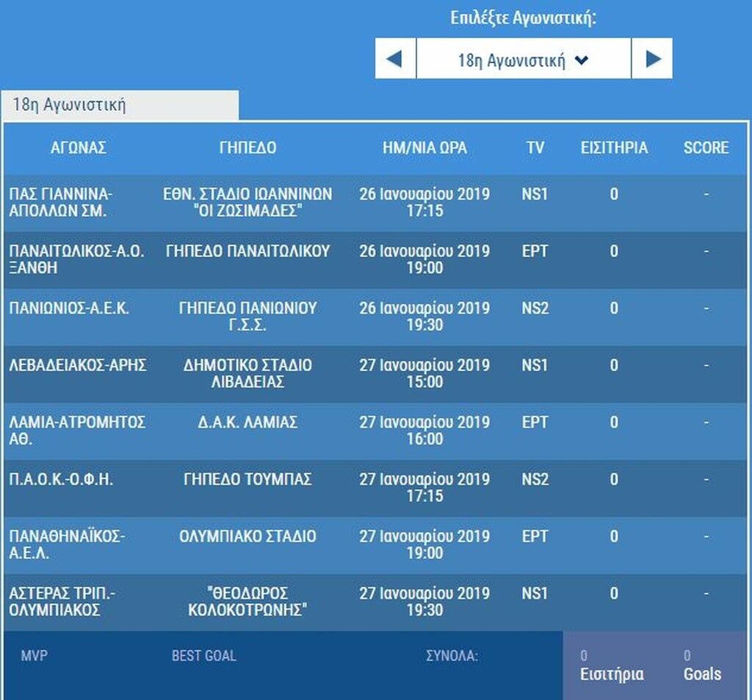Image resolution: width=752 pixels, height=700 pixels.
Task: Click score dash in ΑΣΤΕΡΑΣ ΤΡΙΠ. row
Action: pos(706,593)
